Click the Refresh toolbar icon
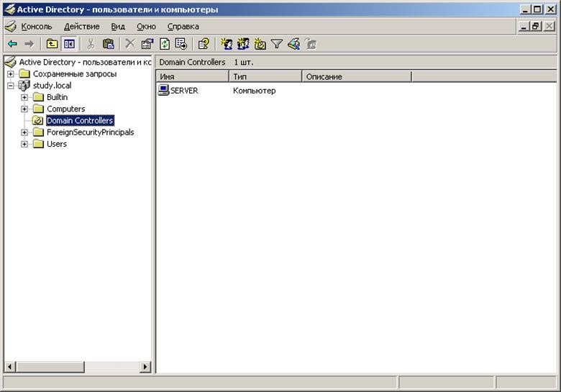 [164, 44]
